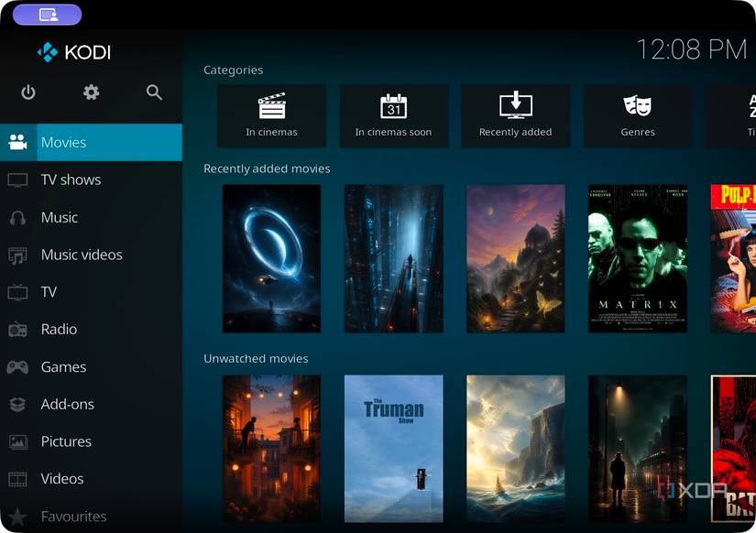Click the Unwatched movies heading
This screenshot has width=756, height=533.
(x=256, y=359)
